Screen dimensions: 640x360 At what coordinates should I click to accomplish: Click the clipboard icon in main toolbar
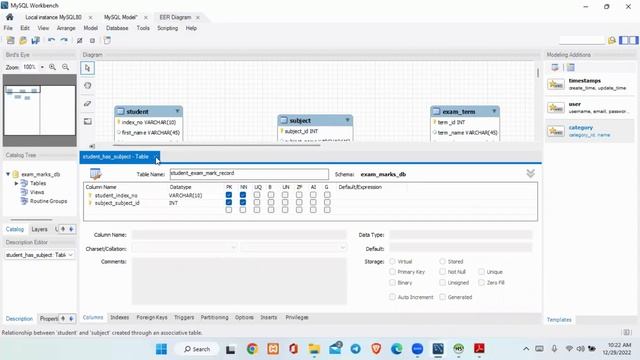point(107,40)
